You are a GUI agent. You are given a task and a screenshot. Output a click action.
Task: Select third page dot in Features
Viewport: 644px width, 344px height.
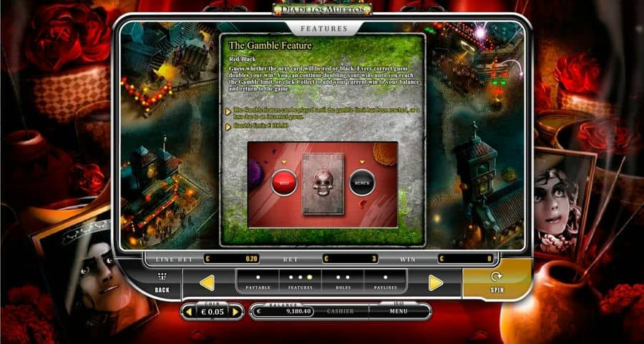click(310, 277)
